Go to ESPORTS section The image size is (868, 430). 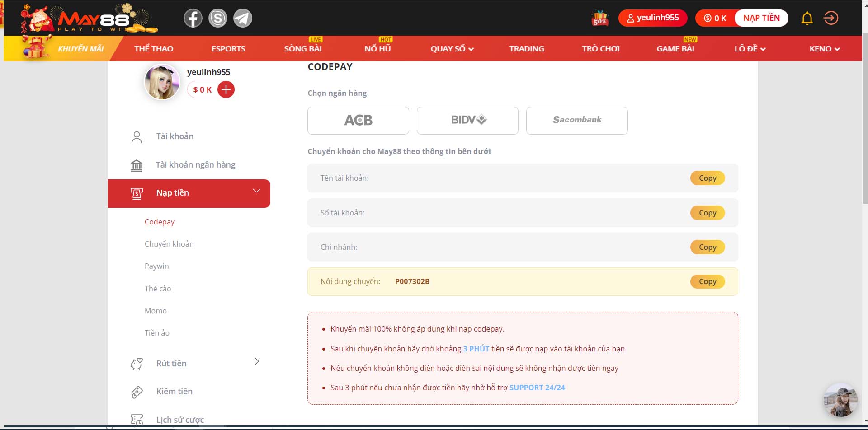tap(228, 49)
